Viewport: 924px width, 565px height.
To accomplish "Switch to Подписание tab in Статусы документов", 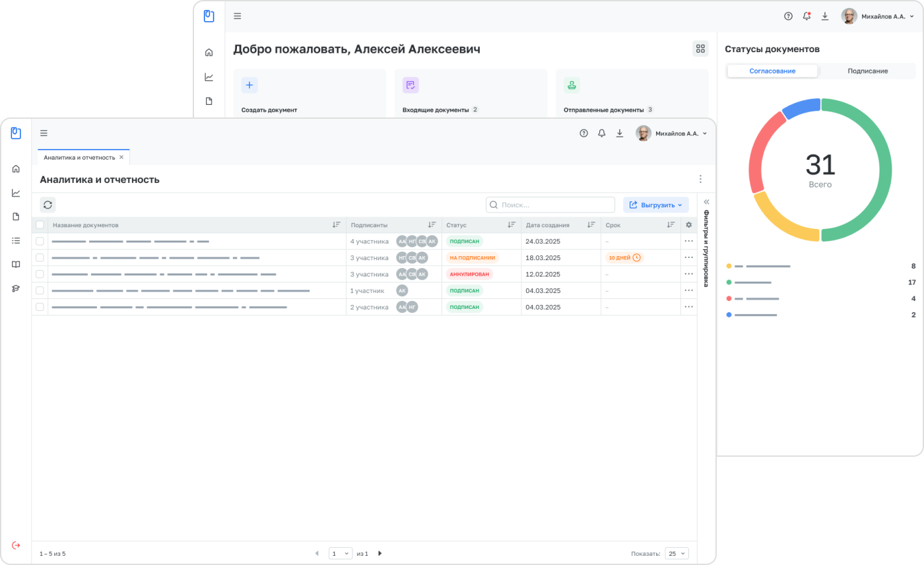I will click(x=867, y=71).
